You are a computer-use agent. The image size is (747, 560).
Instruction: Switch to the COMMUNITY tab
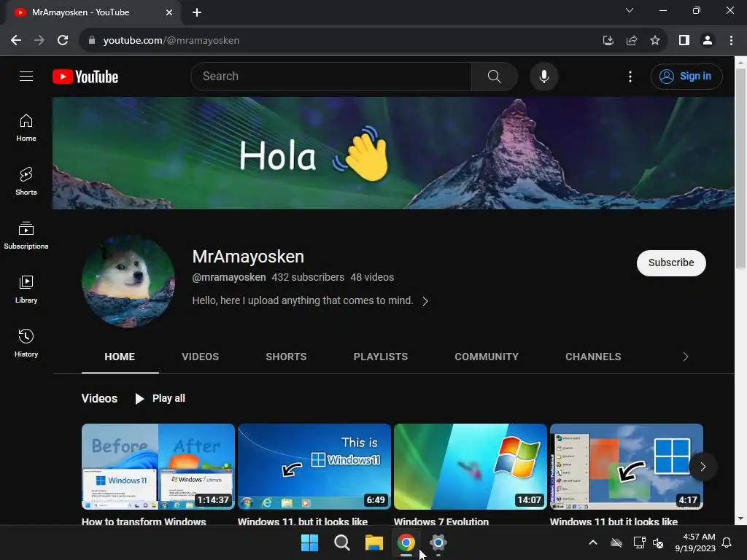coord(487,357)
